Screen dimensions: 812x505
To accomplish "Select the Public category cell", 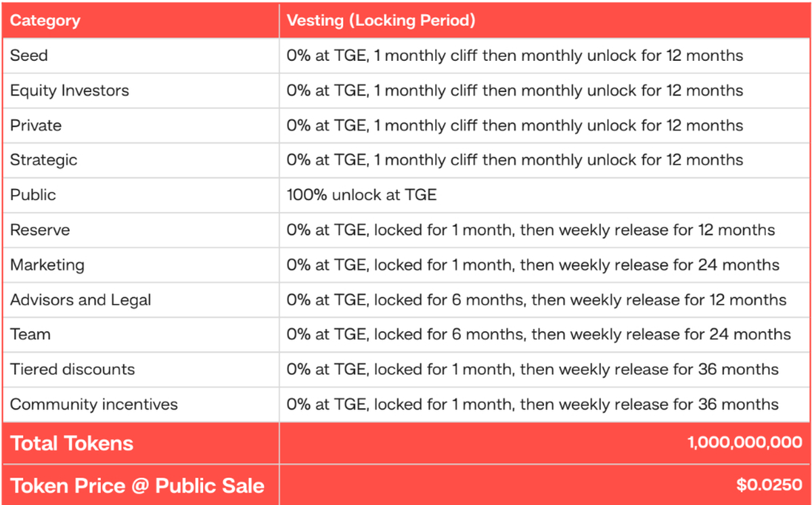I will tap(32, 195).
